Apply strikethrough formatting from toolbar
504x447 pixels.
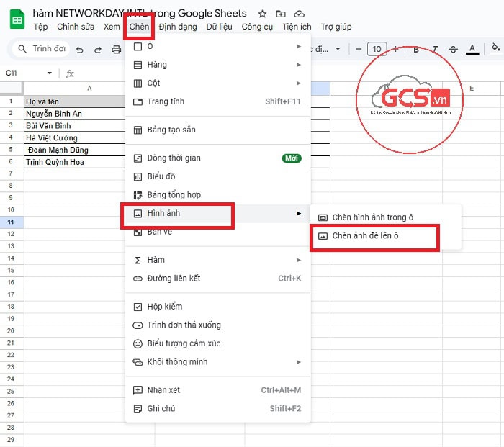click(x=453, y=50)
